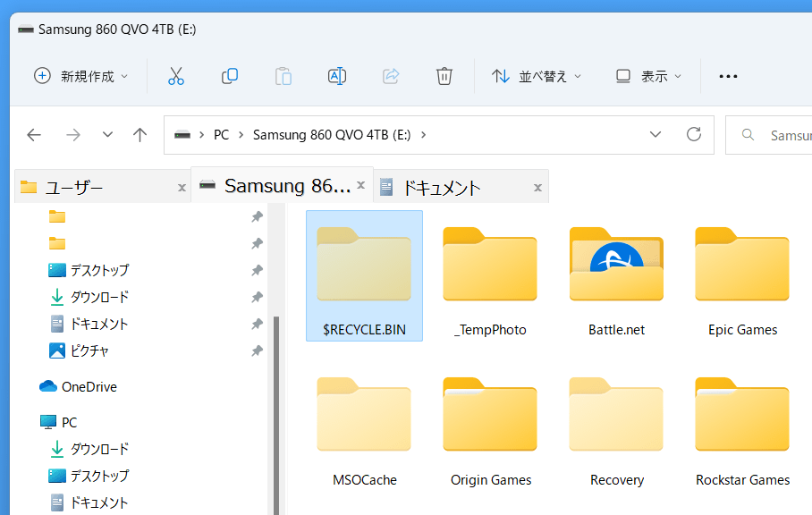The image size is (812, 515).
Task: Open recent locations dropdown arrow
Action: click(x=107, y=135)
